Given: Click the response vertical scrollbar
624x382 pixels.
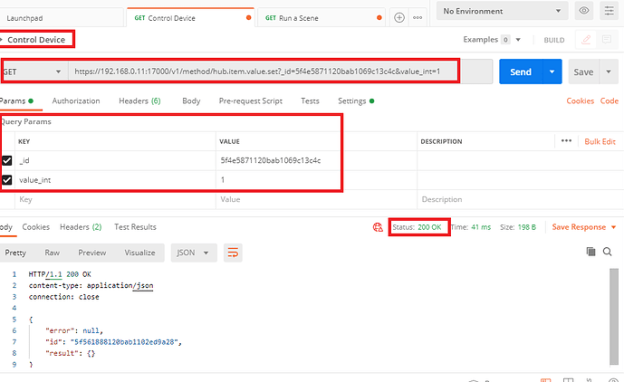Looking at the screenshot, I should [614, 316].
